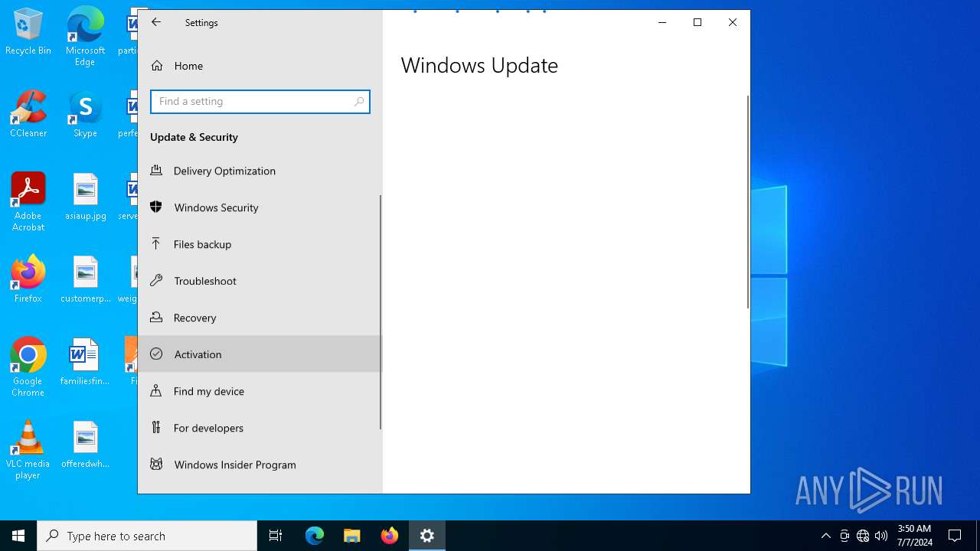
Task: Maximize the Settings window
Action: (697, 22)
